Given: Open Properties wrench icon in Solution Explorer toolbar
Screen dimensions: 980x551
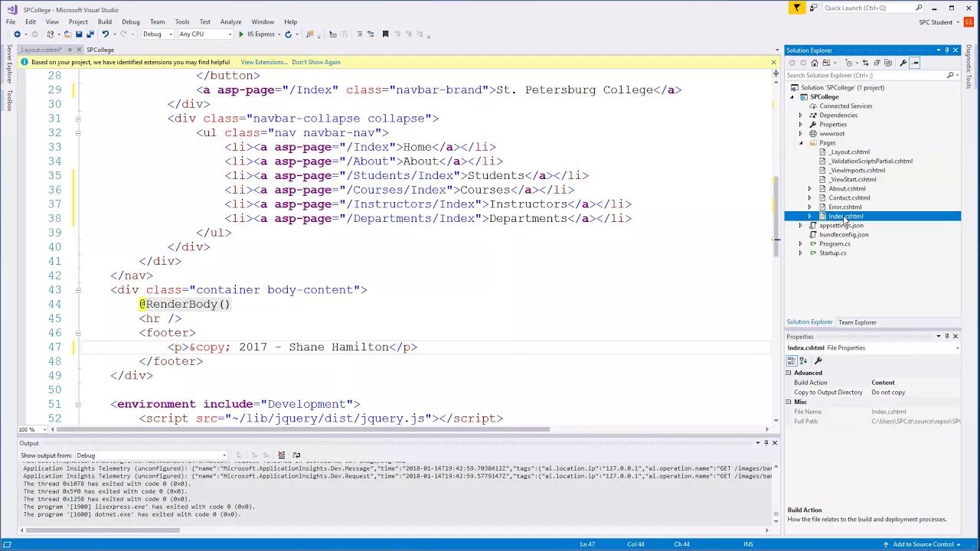Looking at the screenshot, I should click(903, 63).
